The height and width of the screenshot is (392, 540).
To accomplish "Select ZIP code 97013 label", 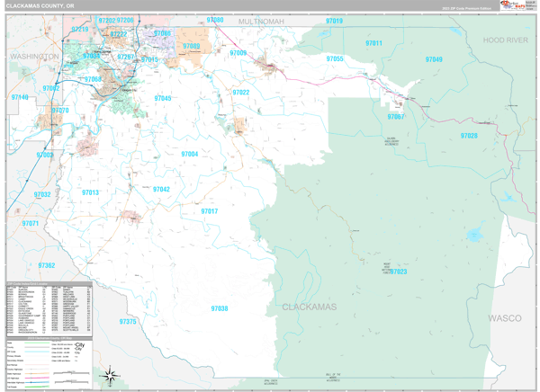I will coord(90,192).
